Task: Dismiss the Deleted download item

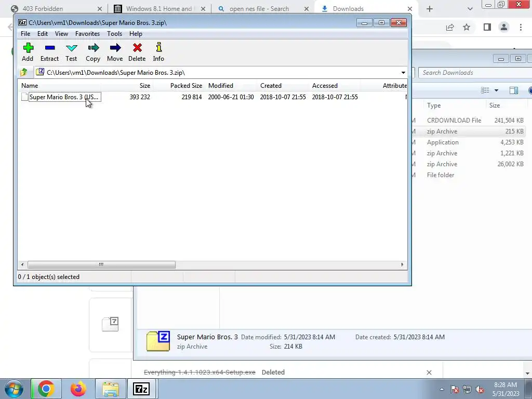Action: [429, 373]
